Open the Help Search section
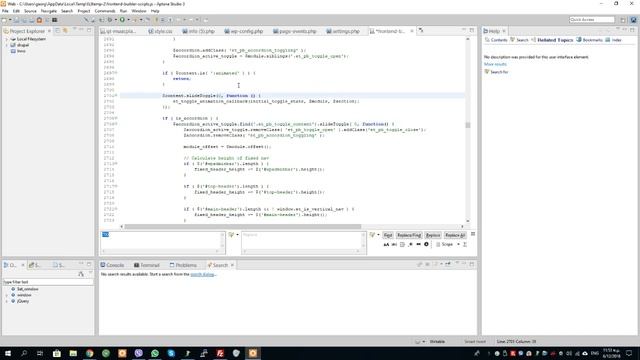The height and width of the screenshot is (360, 640). 519,40
